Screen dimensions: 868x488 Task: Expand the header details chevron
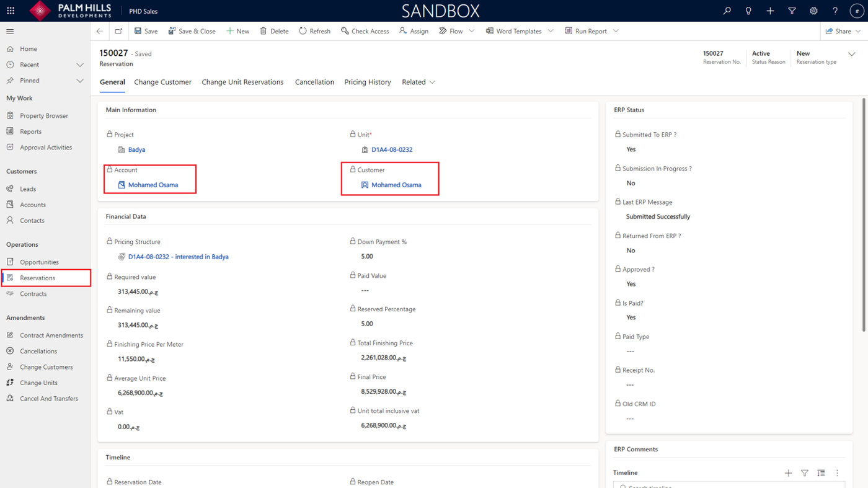[x=851, y=54]
